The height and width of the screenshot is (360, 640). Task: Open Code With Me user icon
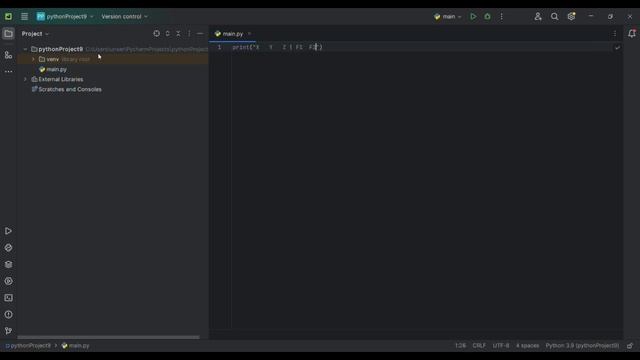click(538, 17)
